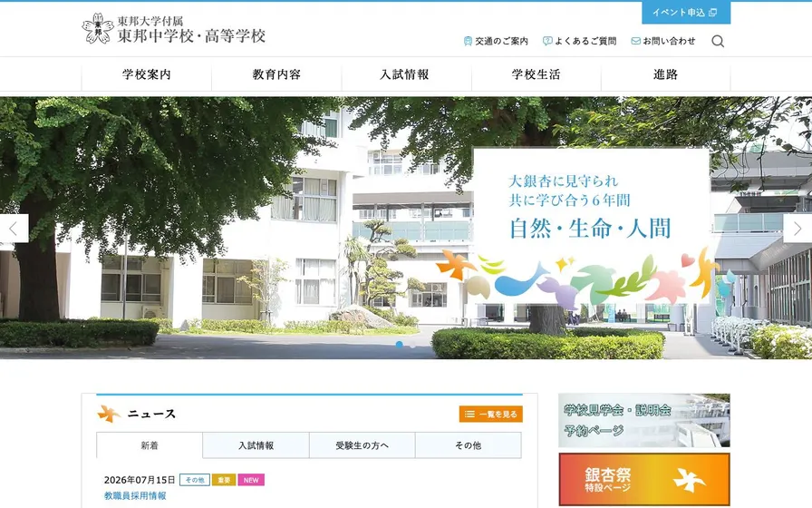
Task: Select the 新着 news tab
Action: point(150,445)
